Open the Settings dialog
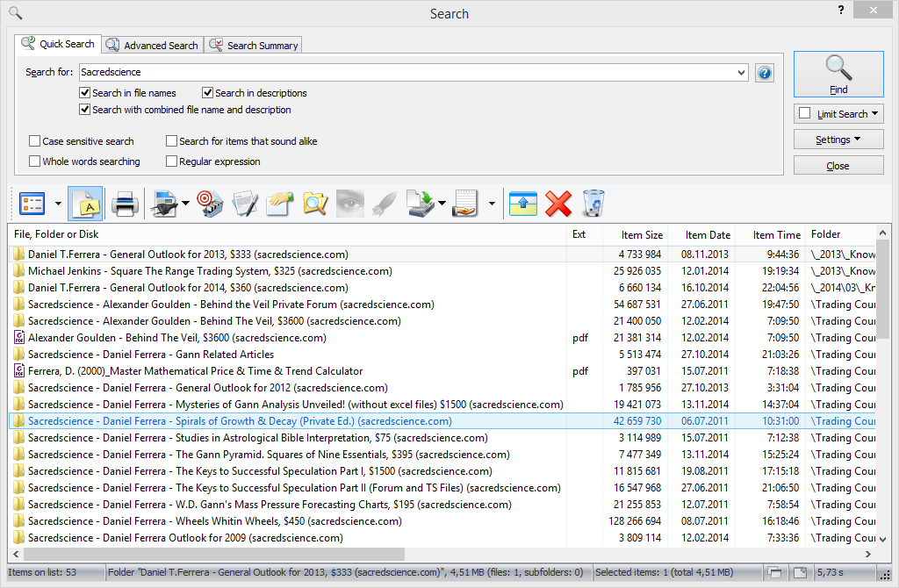 pos(838,139)
